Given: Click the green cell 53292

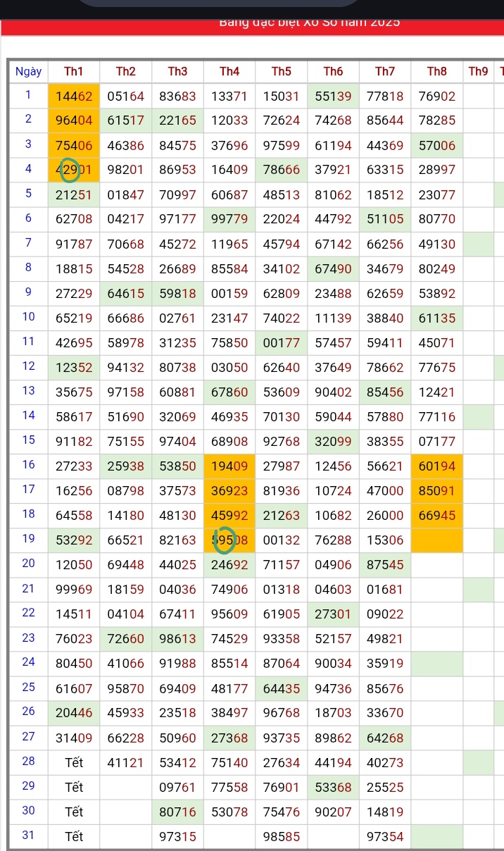Looking at the screenshot, I should [73, 540].
